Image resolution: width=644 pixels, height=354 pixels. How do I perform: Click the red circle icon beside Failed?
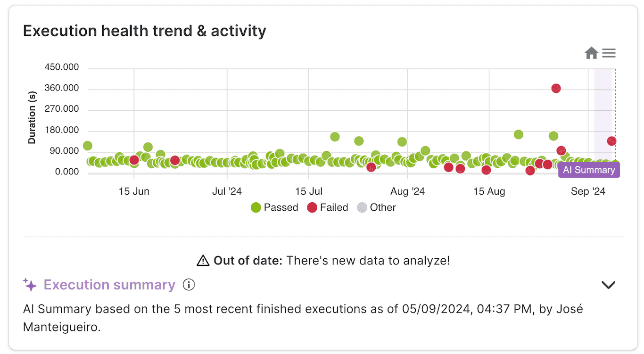(x=312, y=207)
